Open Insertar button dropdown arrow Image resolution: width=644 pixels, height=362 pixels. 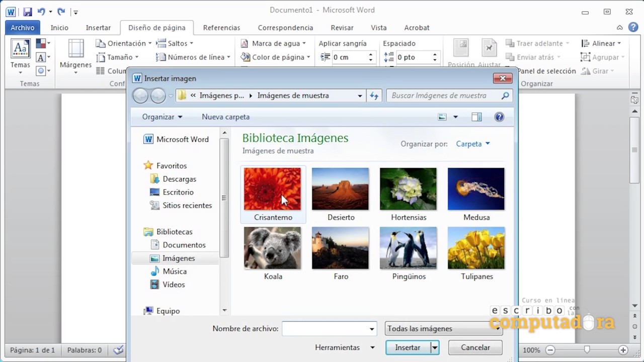[434, 348]
